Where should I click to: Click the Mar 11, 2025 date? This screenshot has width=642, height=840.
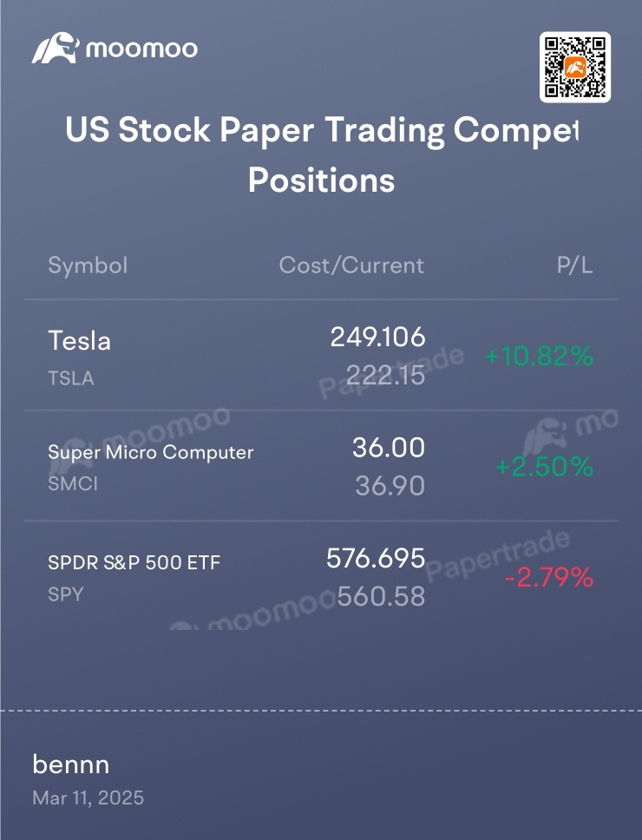pos(88,798)
